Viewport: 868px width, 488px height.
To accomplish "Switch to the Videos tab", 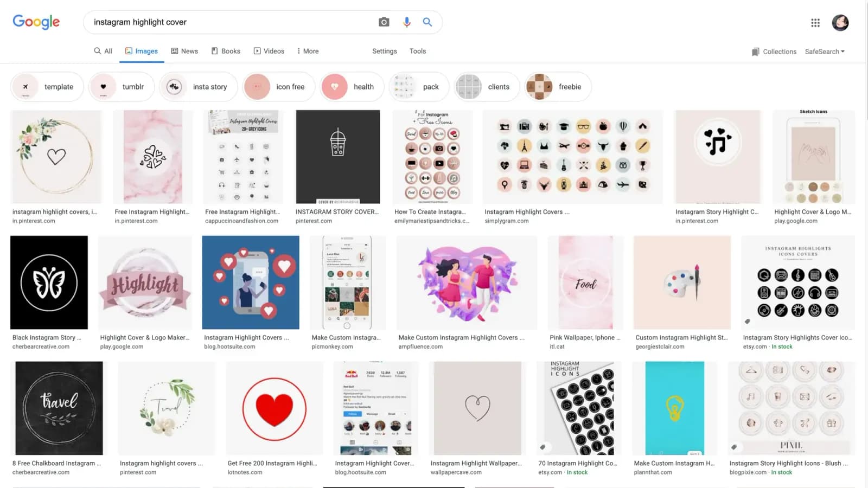I will (x=269, y=51).
